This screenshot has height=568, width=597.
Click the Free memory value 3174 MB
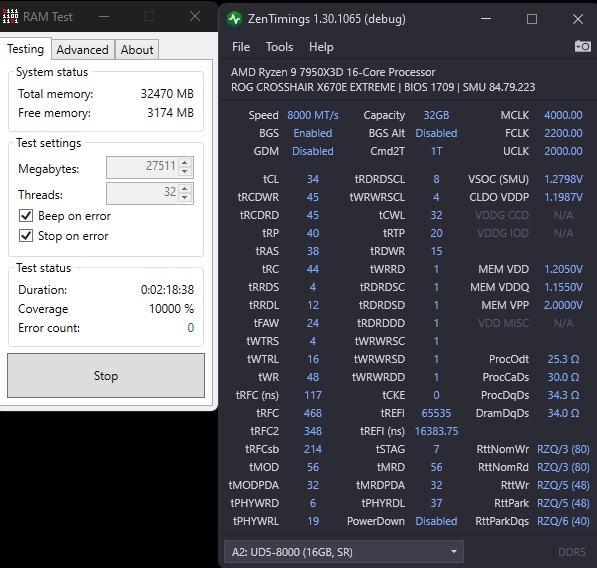click(x=170, y=113)
